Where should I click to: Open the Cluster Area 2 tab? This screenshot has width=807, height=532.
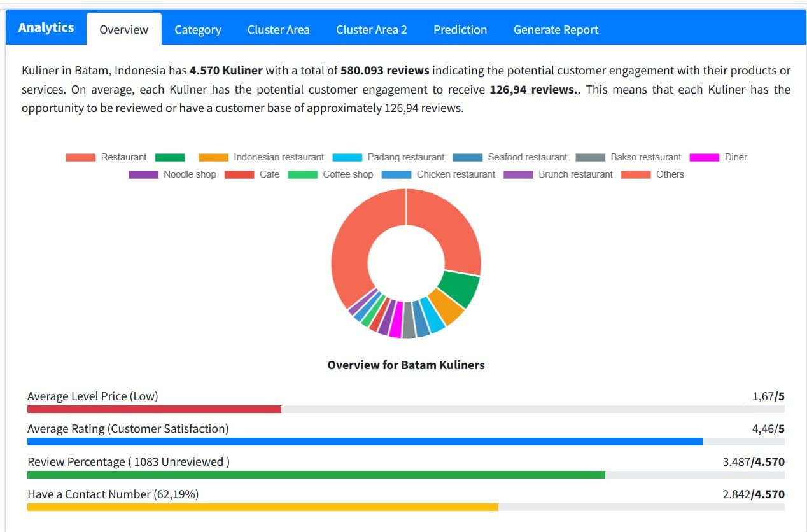pos(371,30)
